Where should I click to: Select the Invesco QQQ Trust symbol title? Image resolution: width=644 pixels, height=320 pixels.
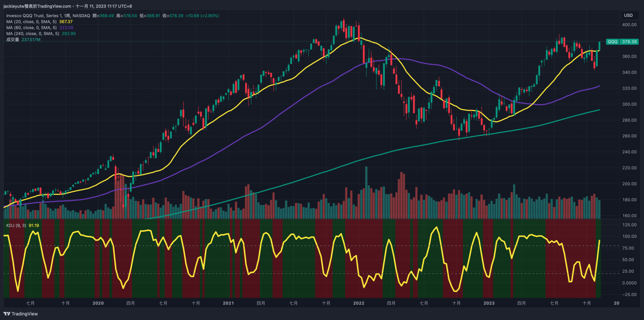point(48,16)
